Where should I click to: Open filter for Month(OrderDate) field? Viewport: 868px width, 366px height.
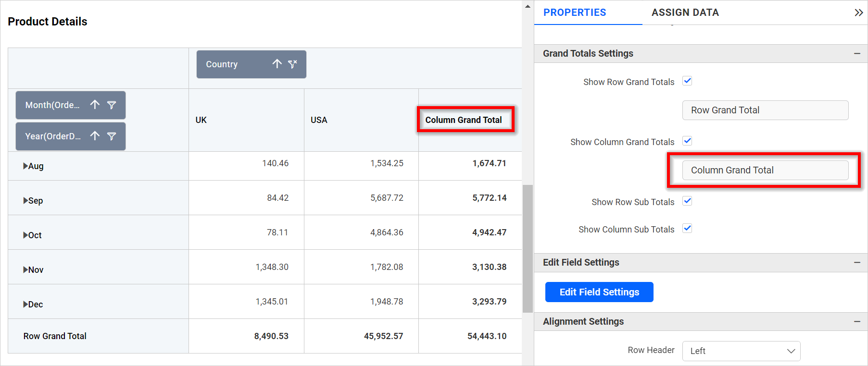112,105
